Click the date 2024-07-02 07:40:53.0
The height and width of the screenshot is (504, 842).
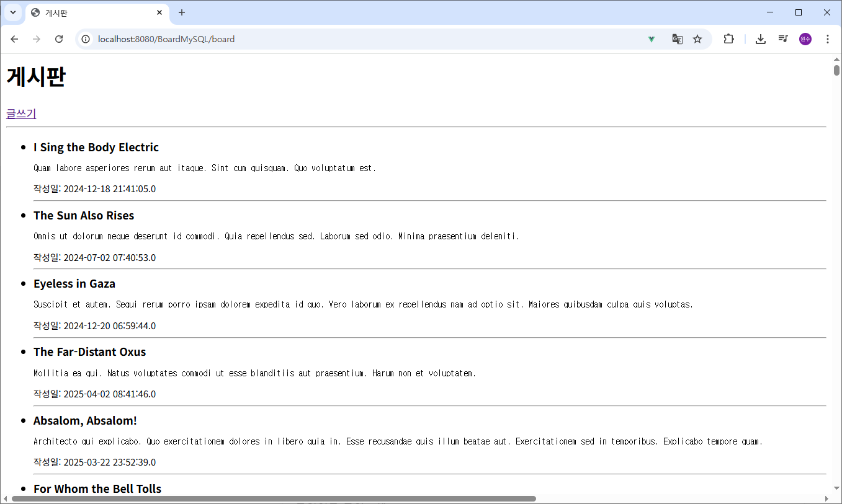pos(110,257)
